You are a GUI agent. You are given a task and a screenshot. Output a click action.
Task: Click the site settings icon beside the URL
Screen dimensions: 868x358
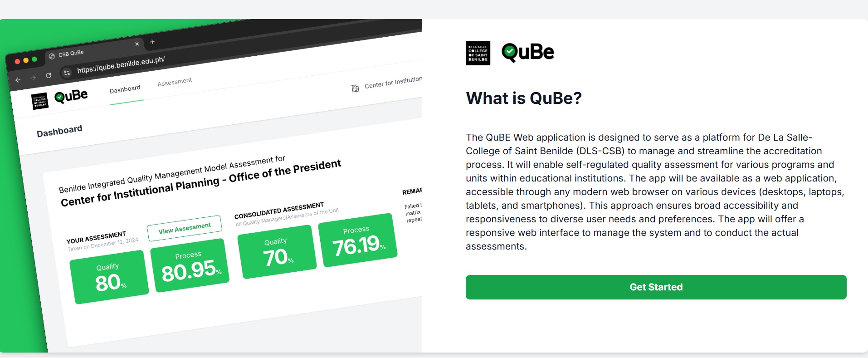click(x=67, y=73)
